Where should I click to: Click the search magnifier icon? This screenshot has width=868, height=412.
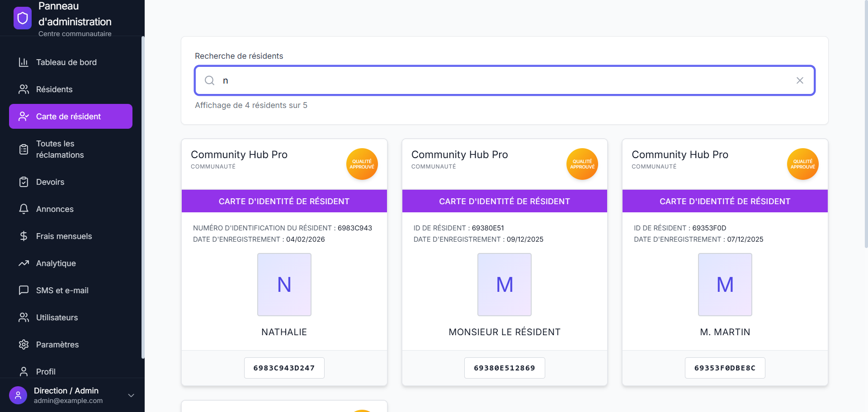pos(209,80)
